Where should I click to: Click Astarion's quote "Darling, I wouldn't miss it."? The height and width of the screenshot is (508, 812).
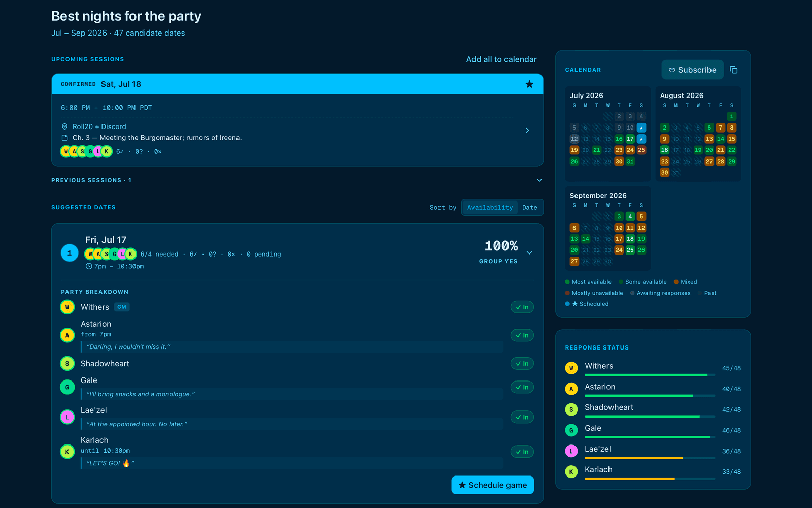[128, 347]
